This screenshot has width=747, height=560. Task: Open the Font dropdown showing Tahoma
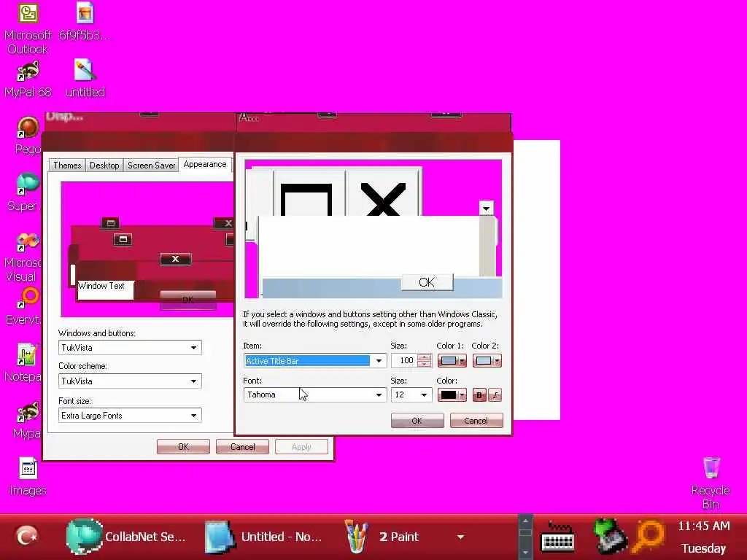[x=314, y=394]
